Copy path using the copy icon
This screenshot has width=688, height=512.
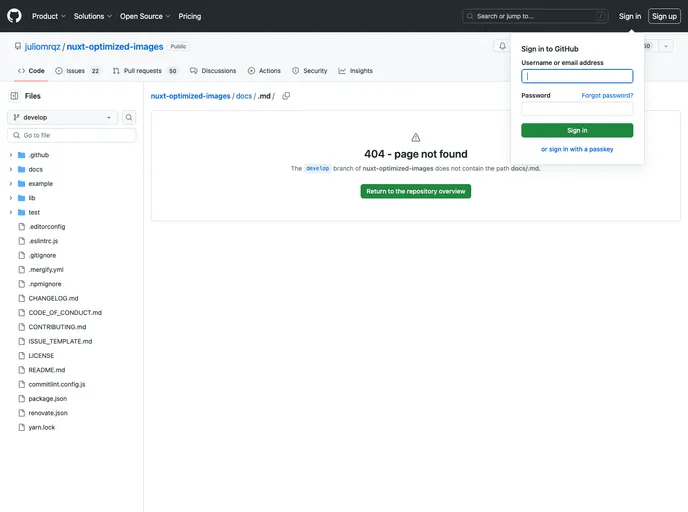pyautogui.click(x=286, y=96)
